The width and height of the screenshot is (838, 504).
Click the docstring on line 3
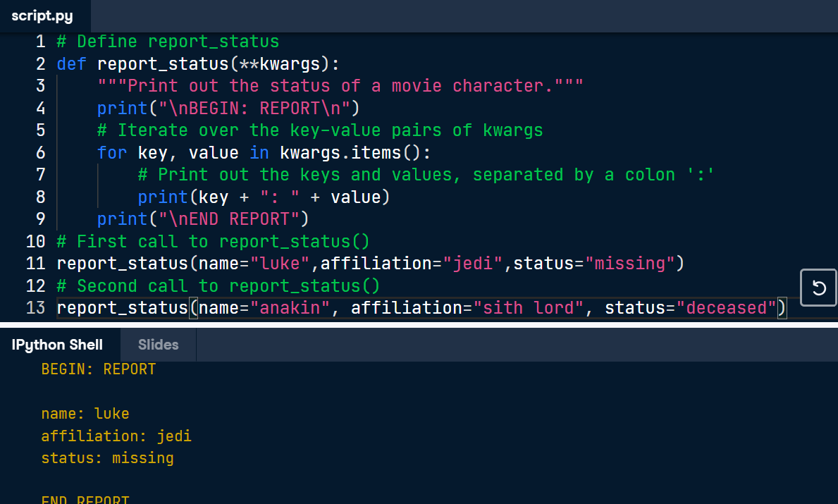[x=340, y=86]
